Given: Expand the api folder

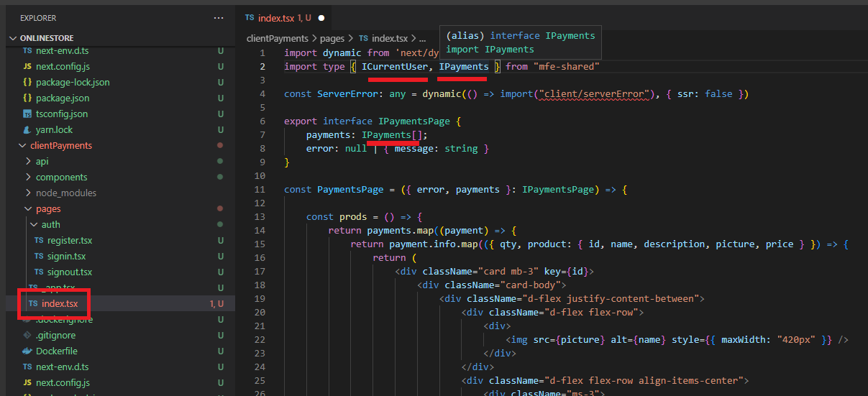Looking at the screenshot, I should click(28, 162).
